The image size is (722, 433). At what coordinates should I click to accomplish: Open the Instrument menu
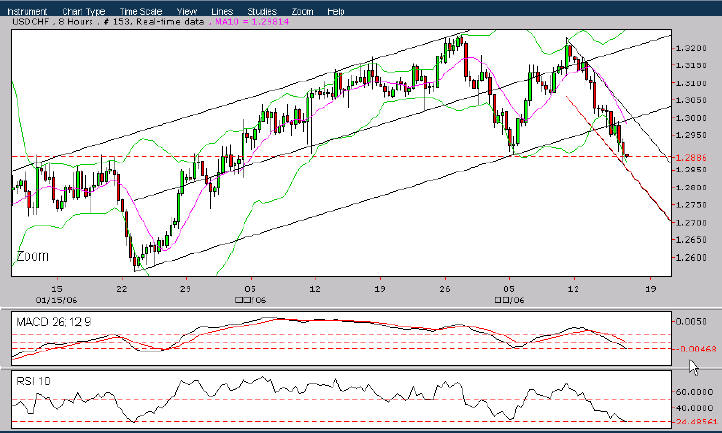coord(27,12)
